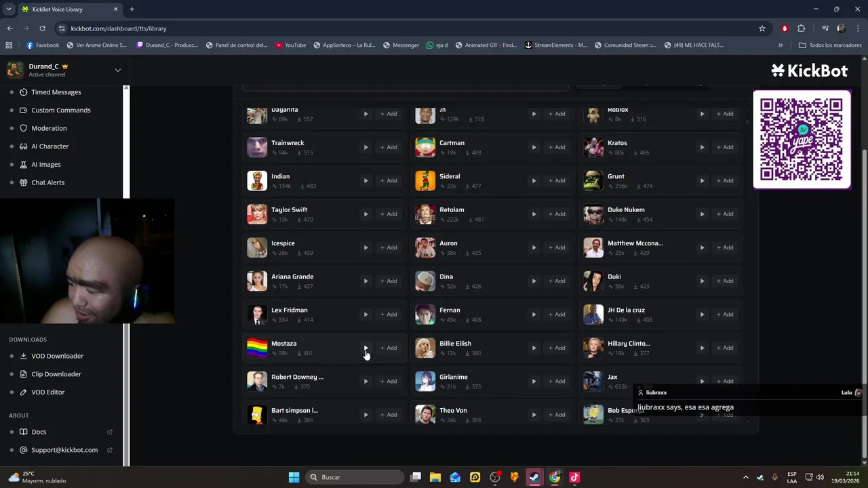The image size is (868, 488).
Task: Go back in browser history
Action: 9,28
